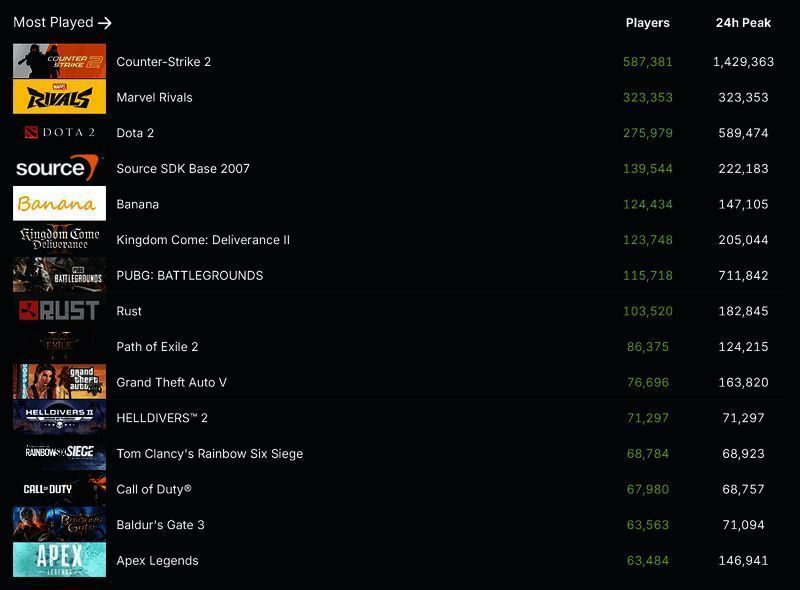The image size is (800, 590).
Task: Click the Players column header
Action: point(647,23)
